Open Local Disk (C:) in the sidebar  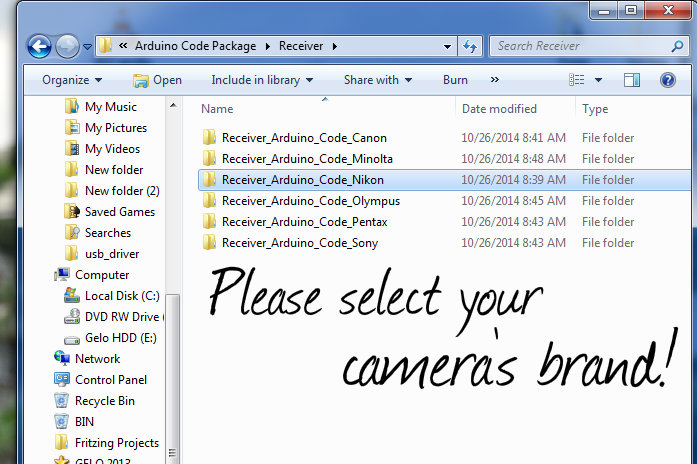122,296
